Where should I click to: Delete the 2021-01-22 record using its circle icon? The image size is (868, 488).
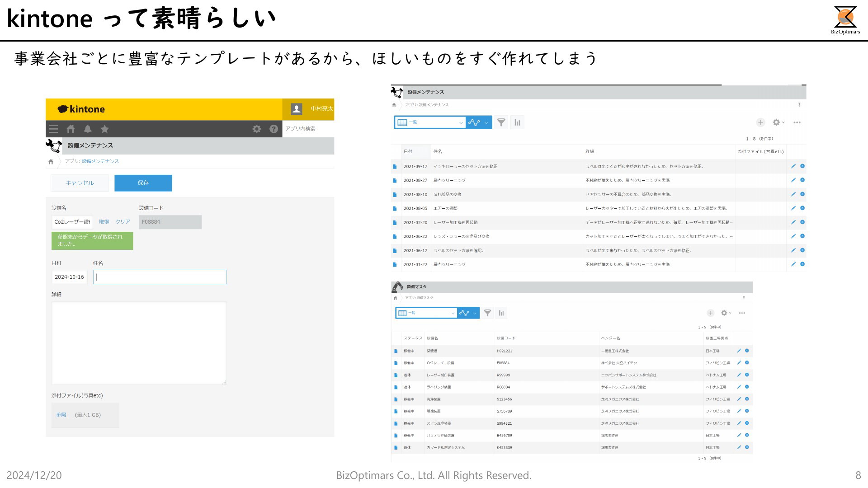coord(802,264)
